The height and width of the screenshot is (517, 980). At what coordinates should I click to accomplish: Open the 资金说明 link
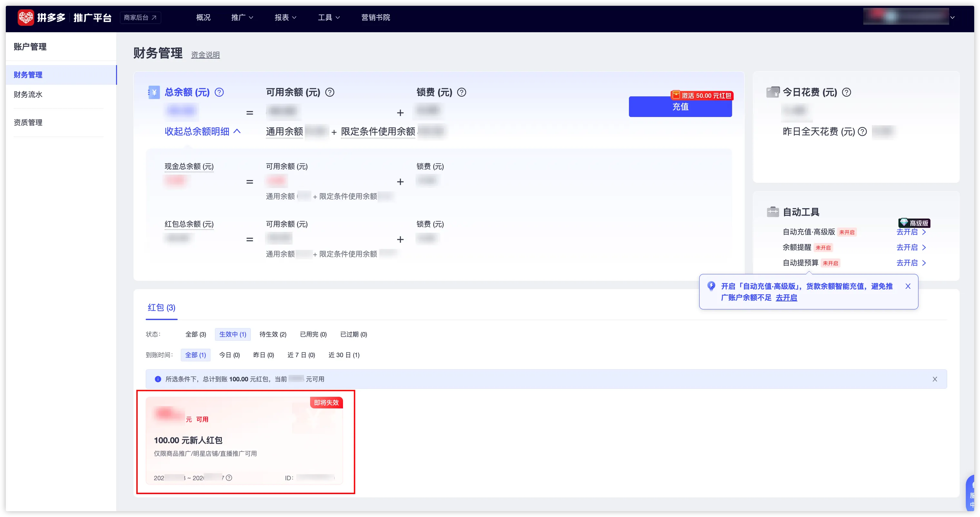coord(205,55)
